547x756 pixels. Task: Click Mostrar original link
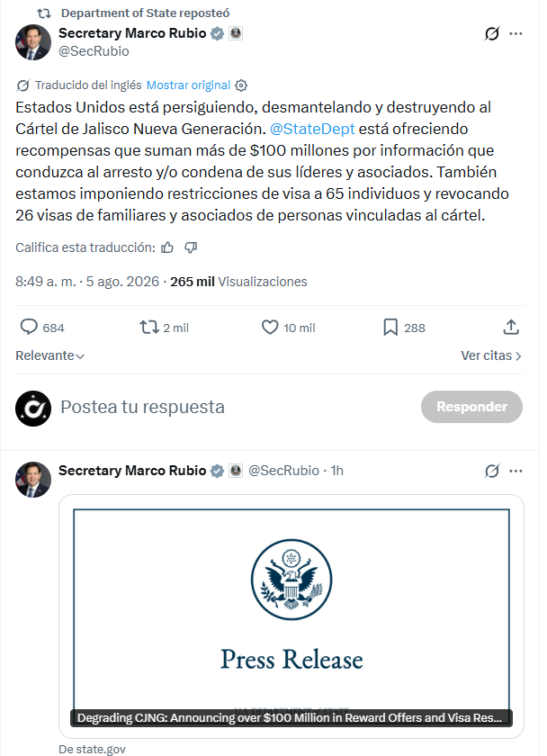(x=188, y=85)
